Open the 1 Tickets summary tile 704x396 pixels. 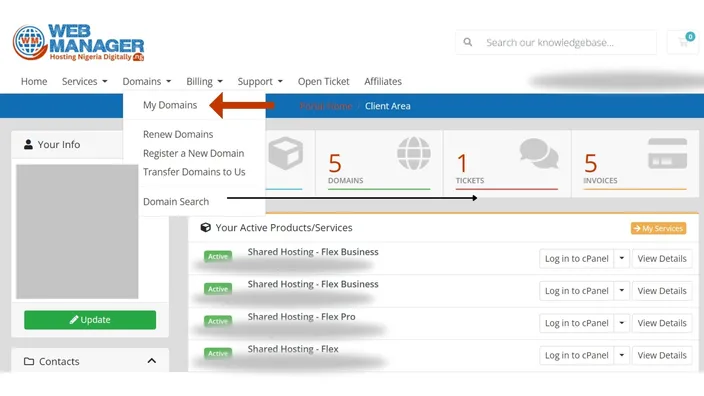pyautogui.click(x=507, y=163)
